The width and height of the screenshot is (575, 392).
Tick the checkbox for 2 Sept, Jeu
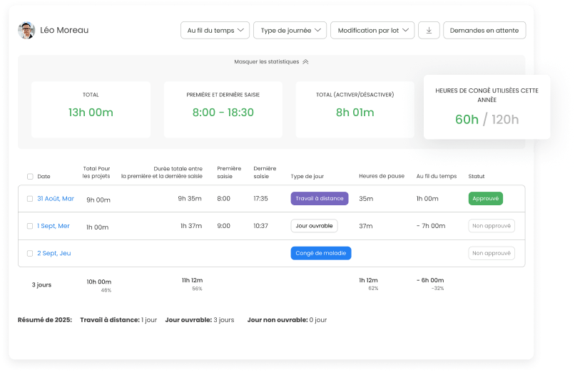tap(30, 253)
